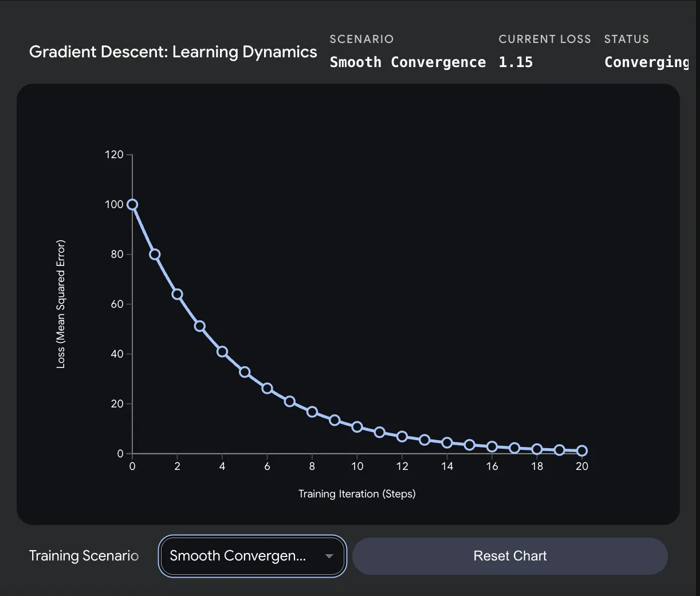
Task: Click the STATUS label
Action: [627, 39]
